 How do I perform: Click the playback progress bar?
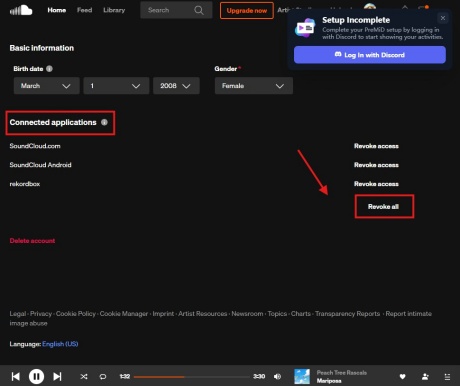(191, 377)
